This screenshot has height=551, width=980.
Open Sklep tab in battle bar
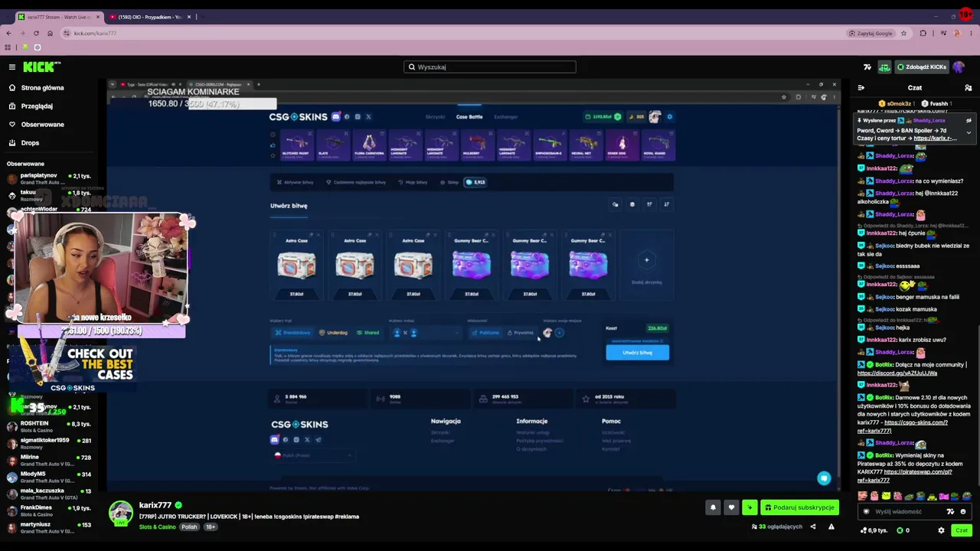449,183
